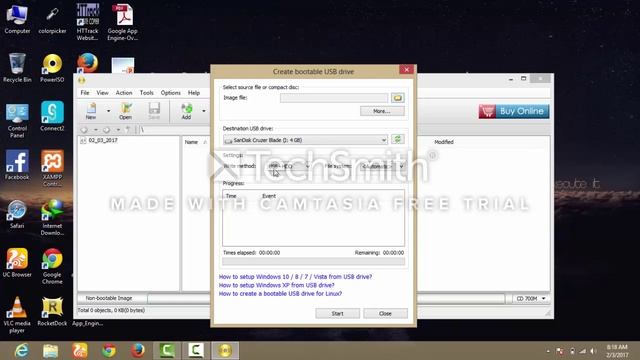
Task: Click the Modified column header
Action: pyautogui.click(x=444, y=142)
